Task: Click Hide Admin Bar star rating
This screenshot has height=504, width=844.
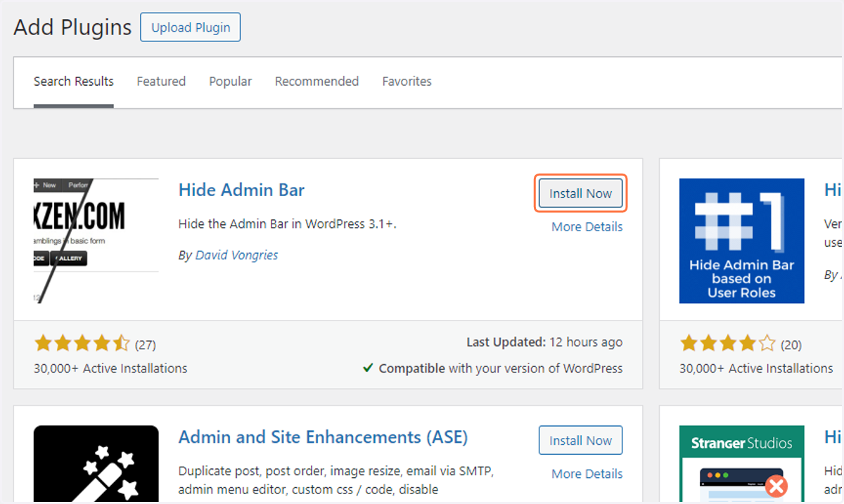Action: (x=82, y=344)
